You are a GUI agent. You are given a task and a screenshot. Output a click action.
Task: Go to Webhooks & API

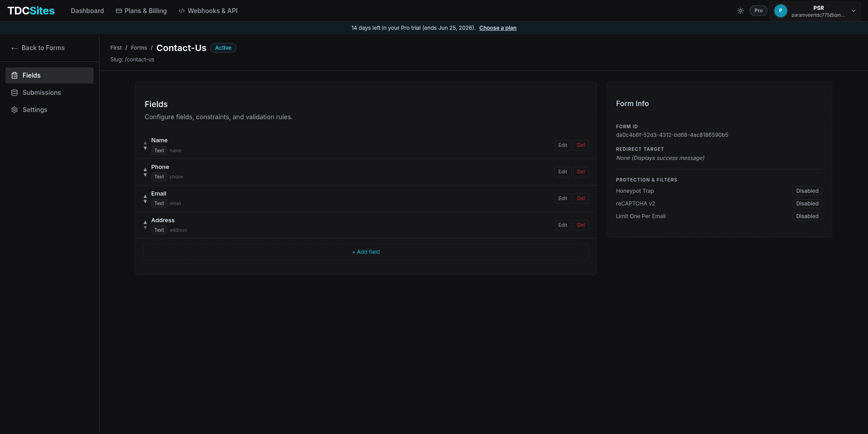point(208,11)
